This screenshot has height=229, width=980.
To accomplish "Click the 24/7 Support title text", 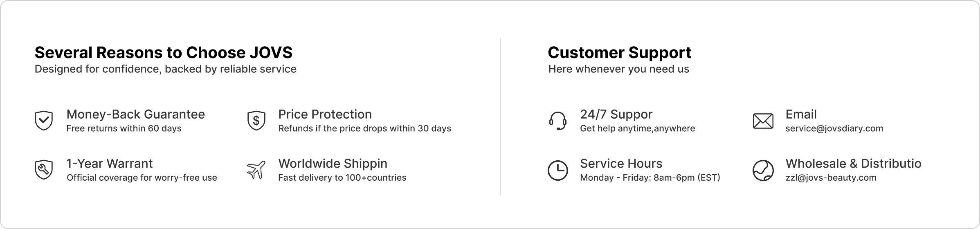I will pyautogui.click(x=616, y=114).
